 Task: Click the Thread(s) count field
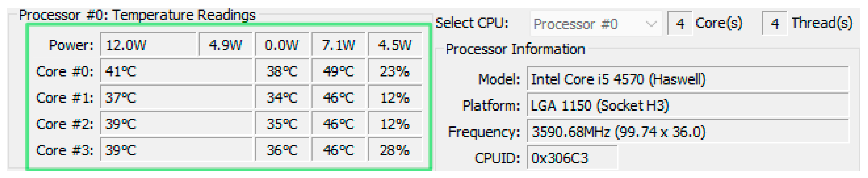774,23
